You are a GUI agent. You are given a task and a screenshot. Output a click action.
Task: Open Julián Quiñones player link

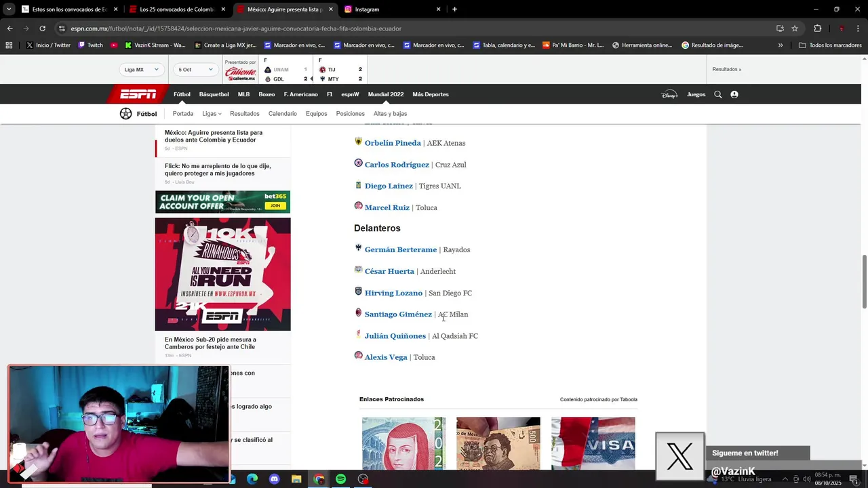395,336
